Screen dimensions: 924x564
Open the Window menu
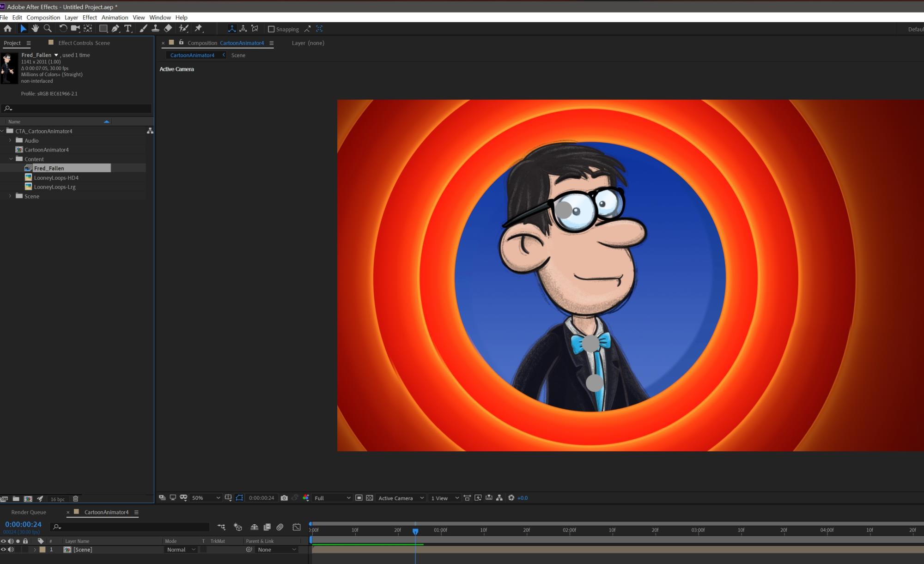point(160,18)
